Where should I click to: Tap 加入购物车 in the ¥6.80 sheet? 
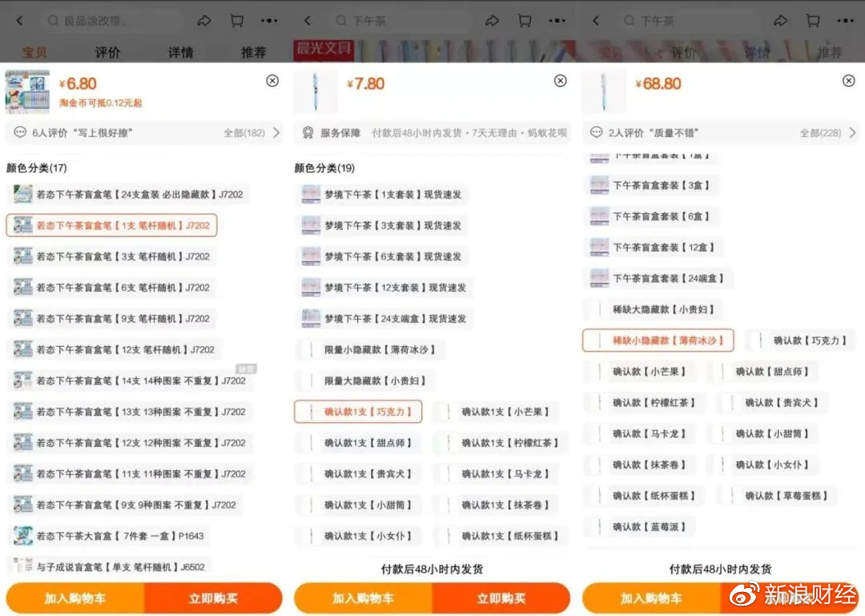tap(75, 598)
